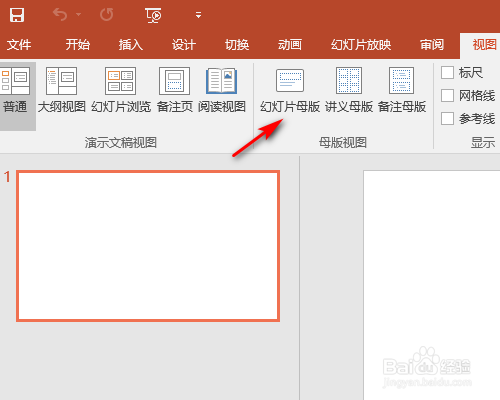Viewport: 500px width, 400px height.
Task: Click the Undo arrow icon
Action: coord(60,15)
